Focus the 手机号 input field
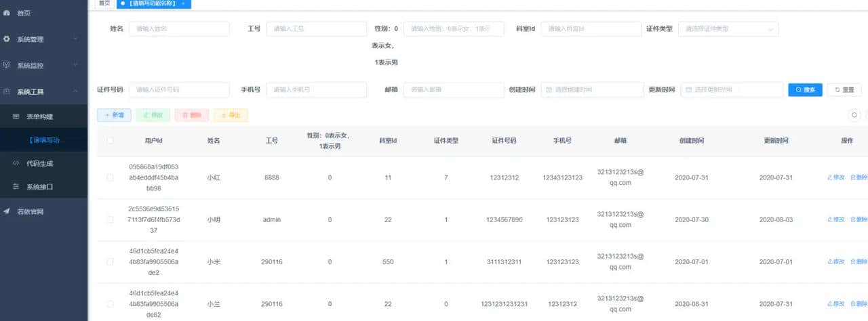Viewport: 868px width, 321px height. 316,89
